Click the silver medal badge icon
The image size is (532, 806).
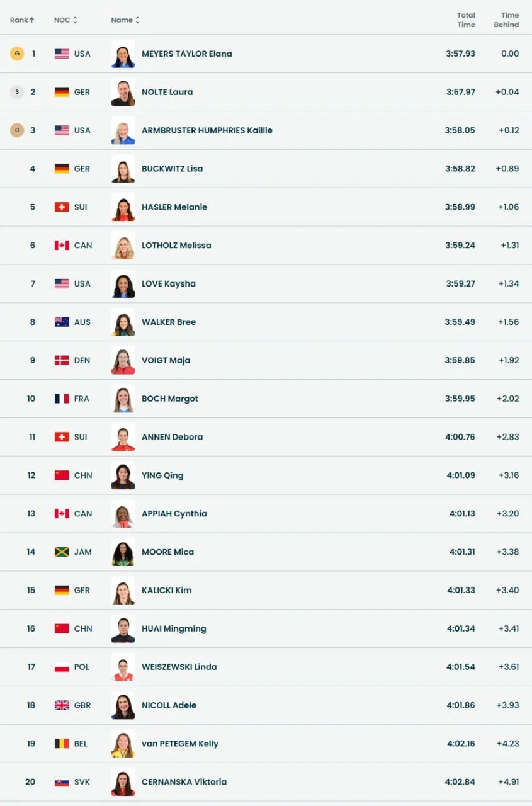click(x=17, y=92)
